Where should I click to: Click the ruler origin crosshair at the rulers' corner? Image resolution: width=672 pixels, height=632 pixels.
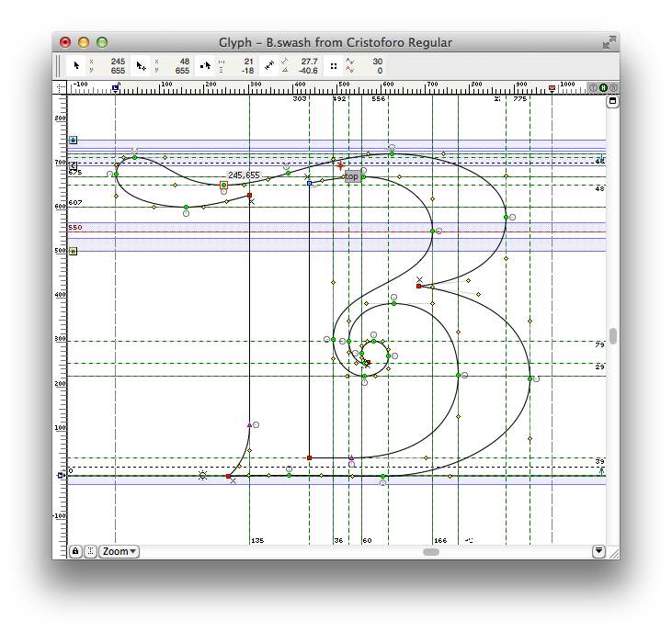coord(61,88)
